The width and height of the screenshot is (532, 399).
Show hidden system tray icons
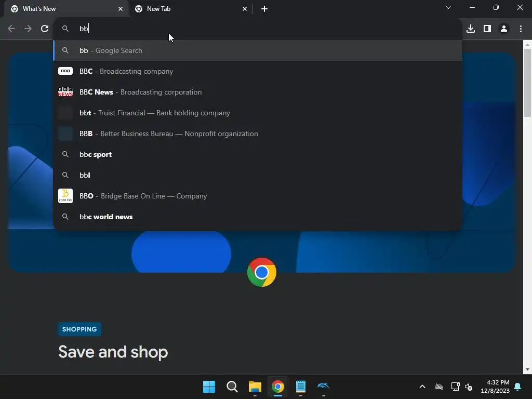[422, 387]
